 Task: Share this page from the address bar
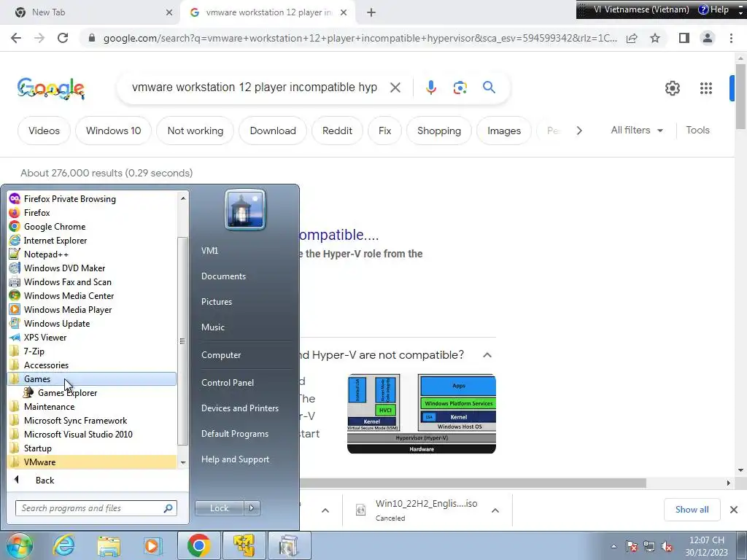(x=632, y=38)
